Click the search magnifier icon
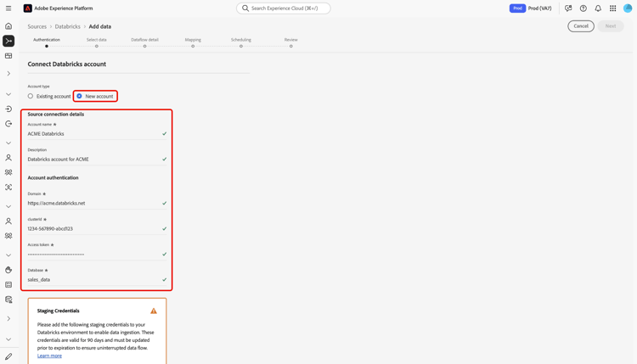Image resolution: width=637 pixels, height=364 pixels. (x=245, y=8)
